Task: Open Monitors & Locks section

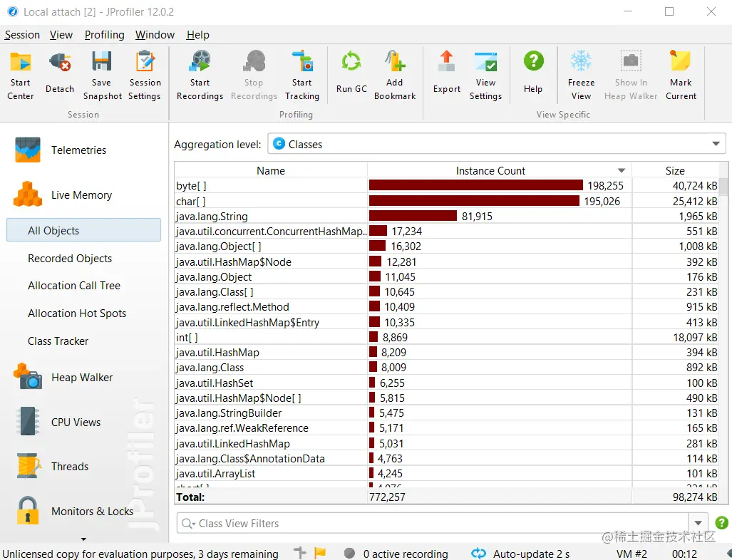Action: pyautogui.click(x=75, y=511)
